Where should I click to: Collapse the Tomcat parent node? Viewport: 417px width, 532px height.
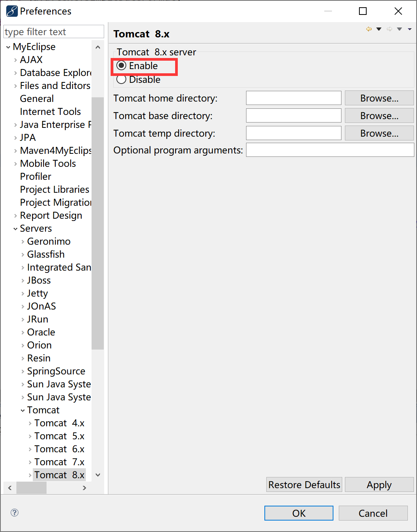23,411
